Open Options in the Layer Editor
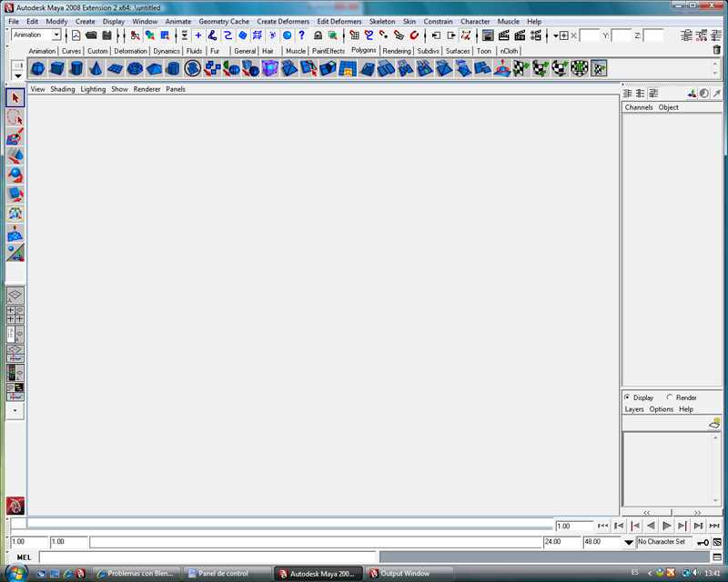The height and width of the screenshot is (582, 728). 662,409
